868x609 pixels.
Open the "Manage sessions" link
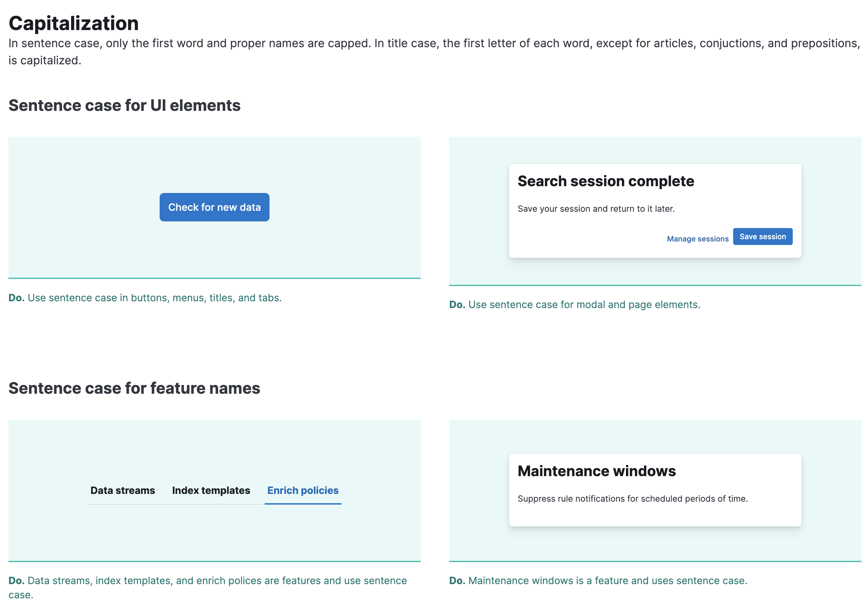coord(697,239)
